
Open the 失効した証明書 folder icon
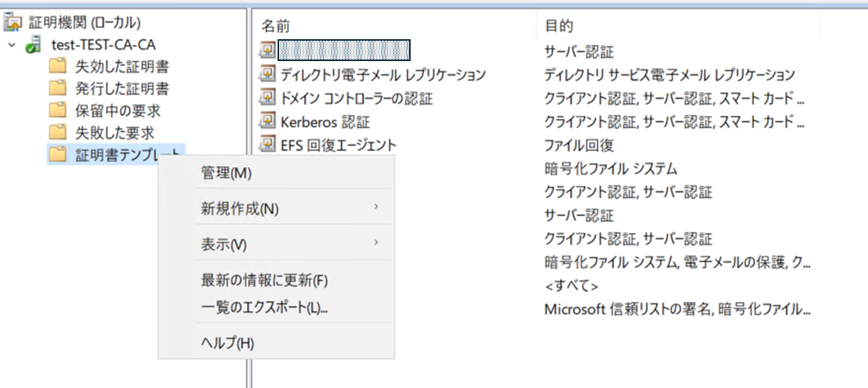[x=58, y=66]
